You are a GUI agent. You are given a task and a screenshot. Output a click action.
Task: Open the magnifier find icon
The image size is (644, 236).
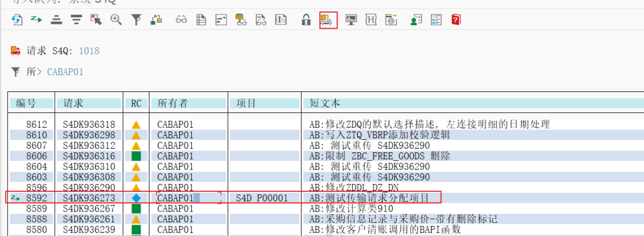coord(116,19)
